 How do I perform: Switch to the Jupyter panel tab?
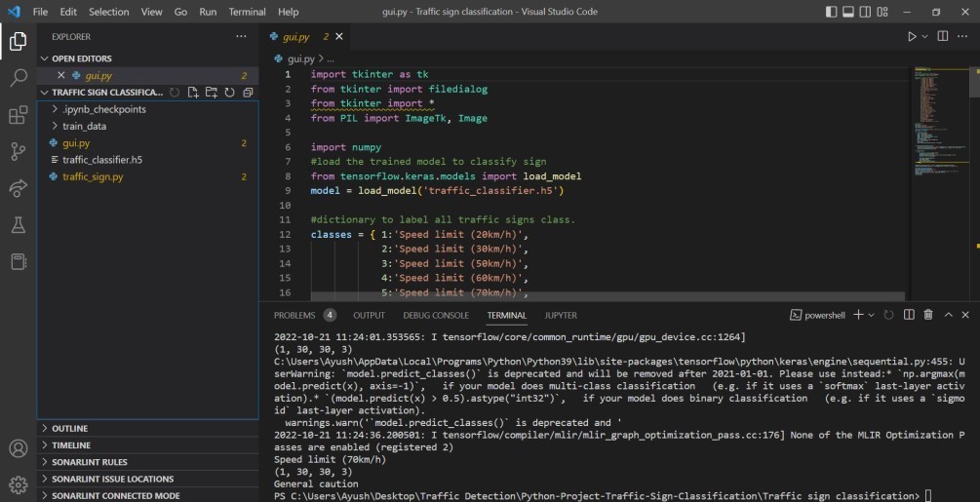coord(561,315)
